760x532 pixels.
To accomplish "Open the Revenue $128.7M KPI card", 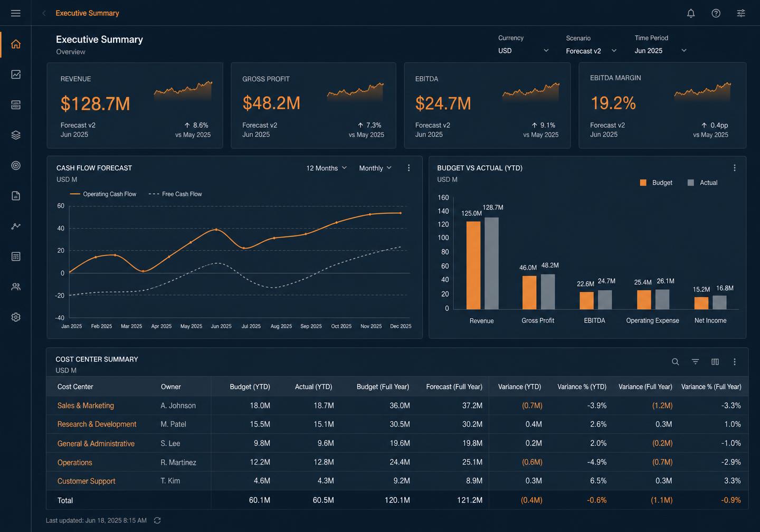I will tap(135, 106).
